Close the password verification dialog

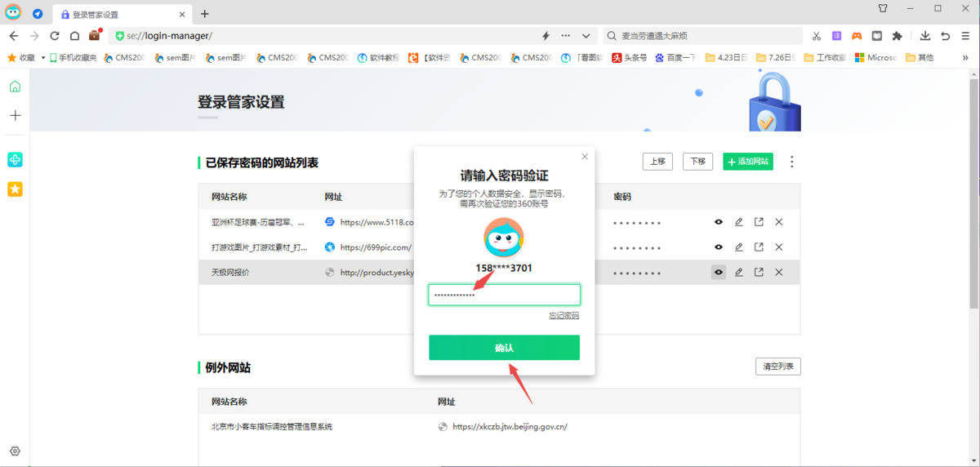click(x=585, y=157)
